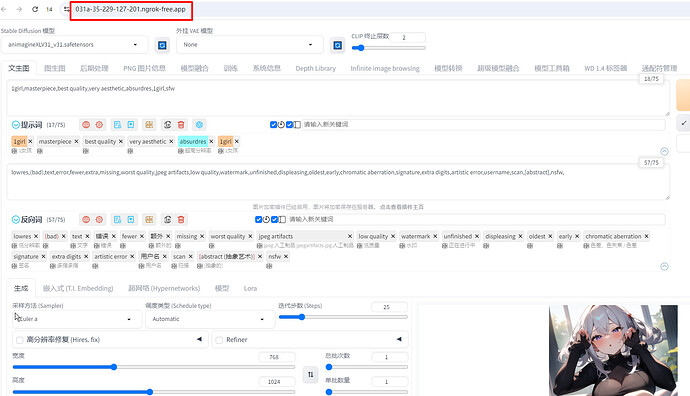This screenshot has width=690, height=396.
Task: Enable Hires. fix checkbox
Action: coord(19,340)
